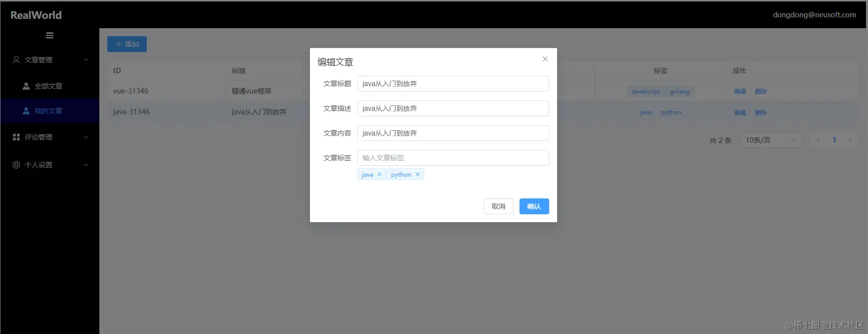
Task: Open the 10条/页 page size dropdown
Action: 771,140
